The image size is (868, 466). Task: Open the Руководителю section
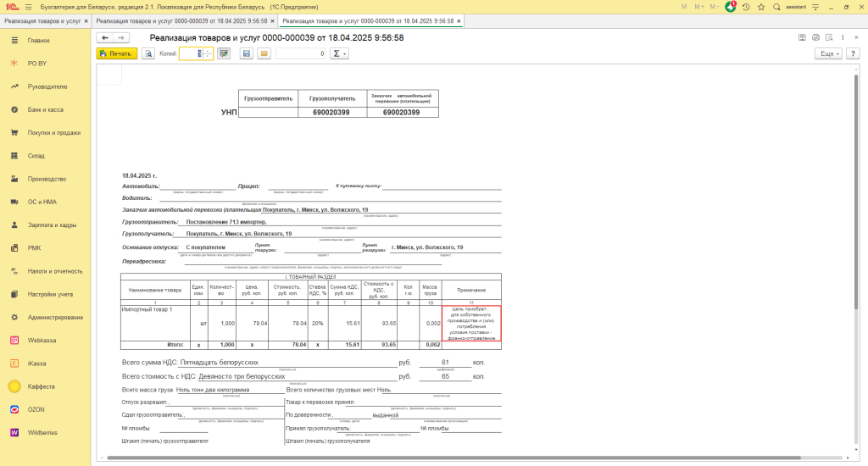[46, 87]
